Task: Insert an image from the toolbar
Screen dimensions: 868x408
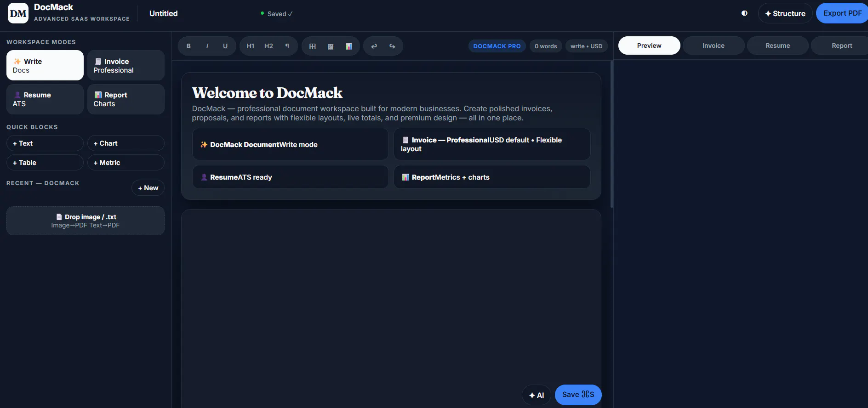Action: 331,46
